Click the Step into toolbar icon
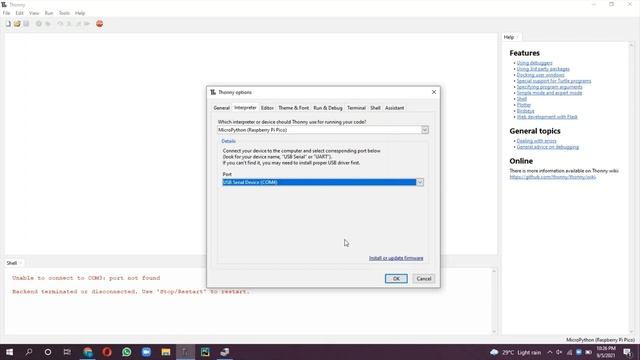 pos(69,24)
